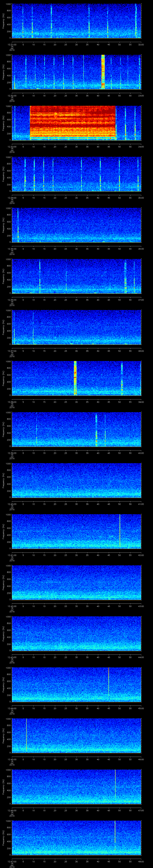Click the 12:40:00 start time label
This screenshot has height=868, width=153.
click(x=12, y=504)
